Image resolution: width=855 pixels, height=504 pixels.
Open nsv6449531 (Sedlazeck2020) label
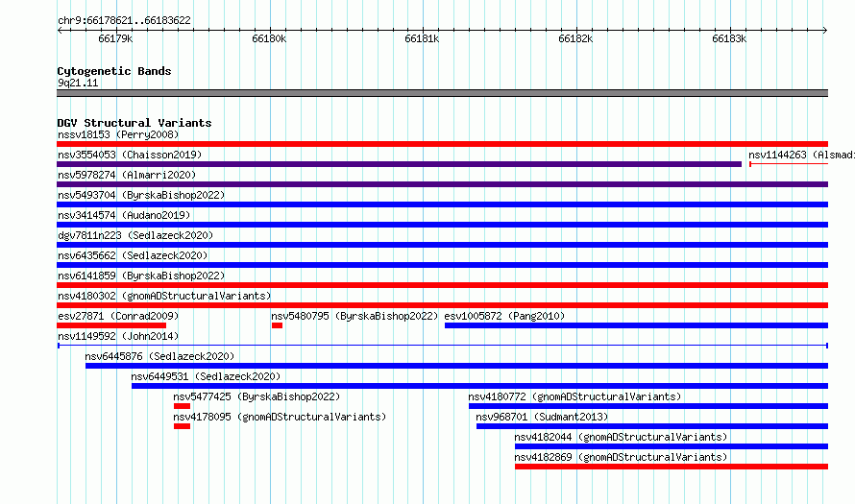click(x=206, y=376)
